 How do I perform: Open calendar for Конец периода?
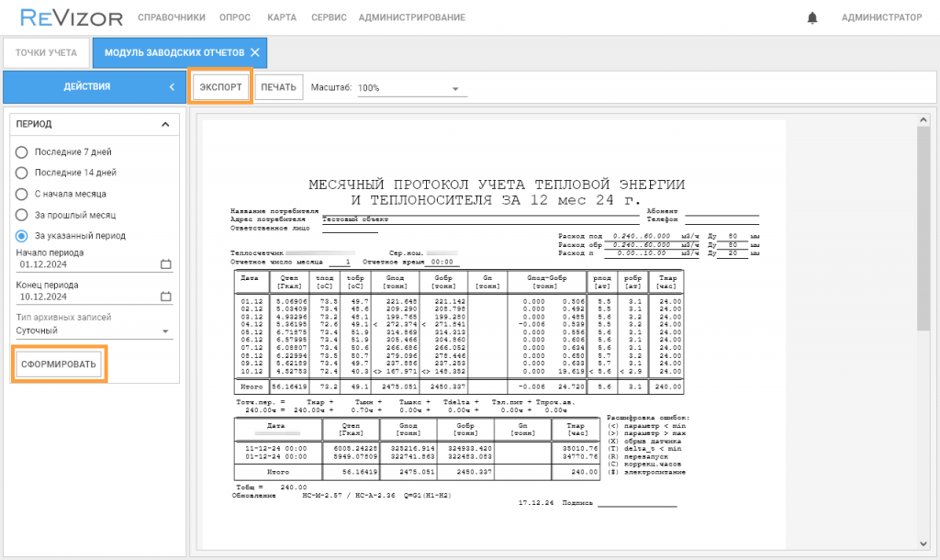(x=166, y=297)
